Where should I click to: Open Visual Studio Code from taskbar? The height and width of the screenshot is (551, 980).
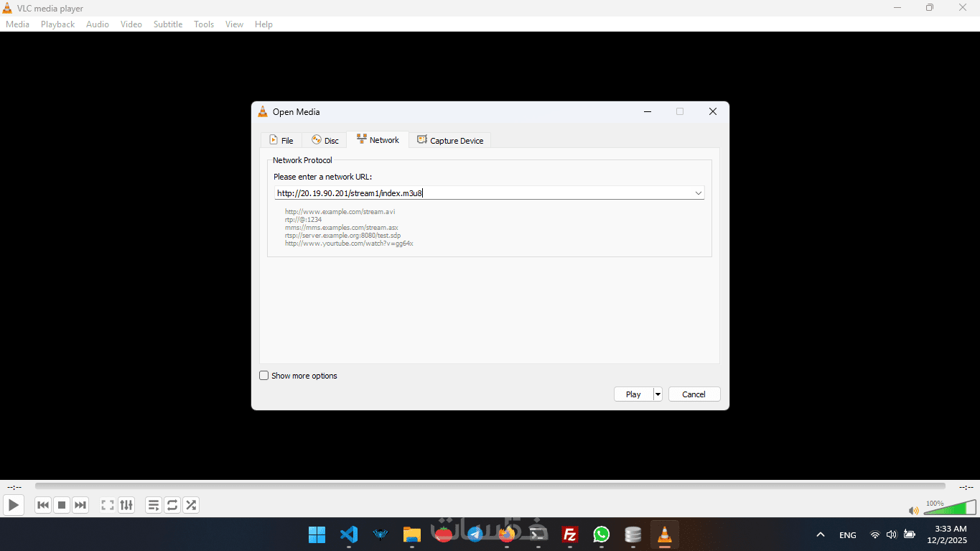(349, 534)
